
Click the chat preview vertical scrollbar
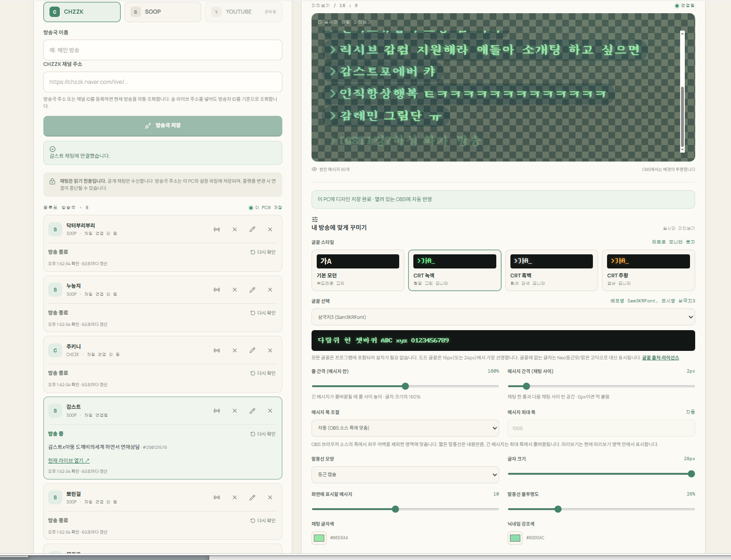(x=682, y=92)
